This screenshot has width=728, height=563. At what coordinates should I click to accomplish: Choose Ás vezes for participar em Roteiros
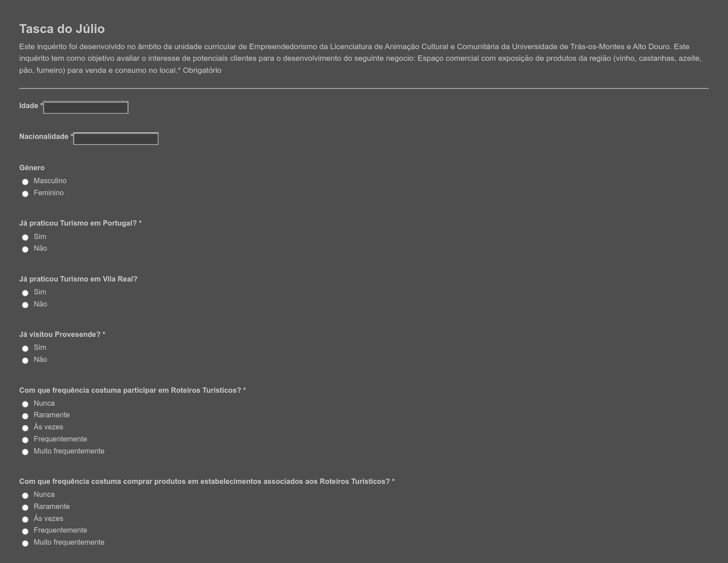tap(25, 428)
